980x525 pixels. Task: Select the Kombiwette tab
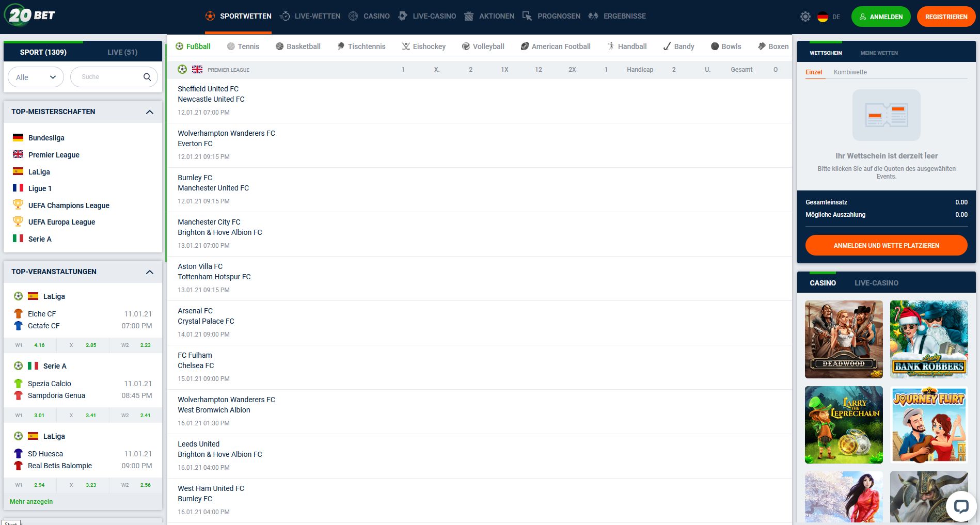(850, 72)
